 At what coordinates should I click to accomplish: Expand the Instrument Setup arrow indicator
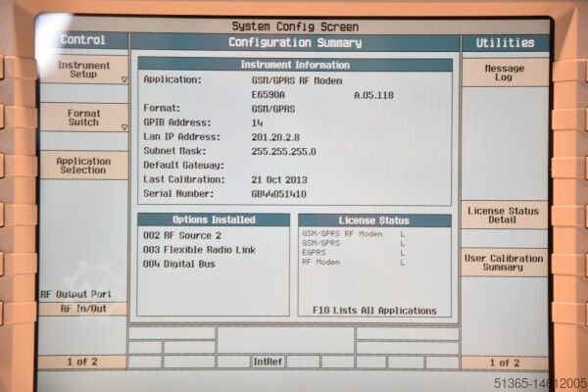pos(124,79)
